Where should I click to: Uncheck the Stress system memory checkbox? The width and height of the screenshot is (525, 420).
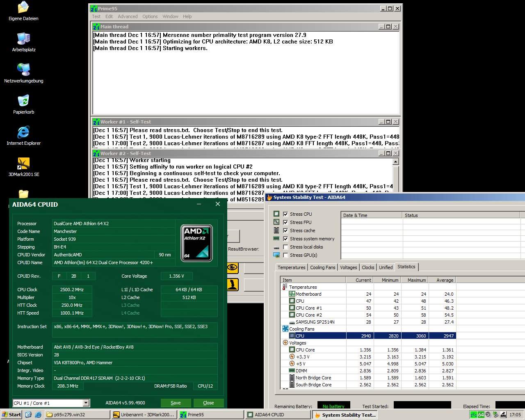tap(285, 239)
